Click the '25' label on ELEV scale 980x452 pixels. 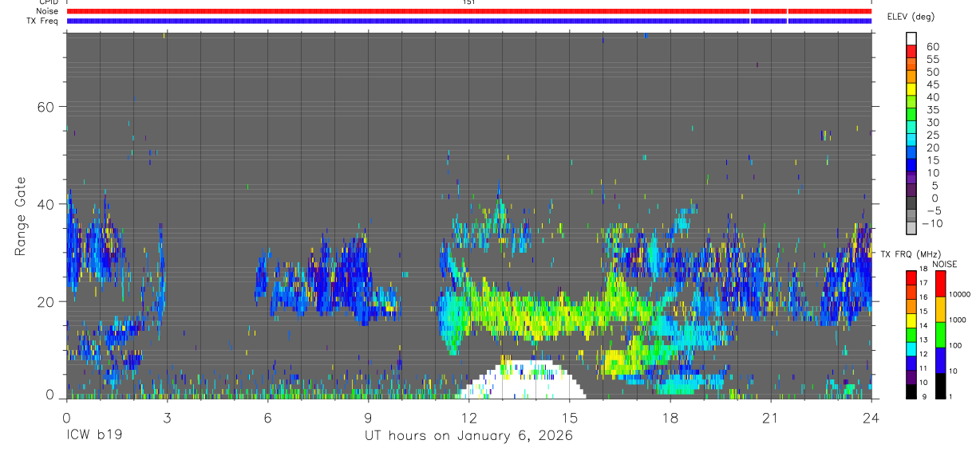(x=932, y=135)
